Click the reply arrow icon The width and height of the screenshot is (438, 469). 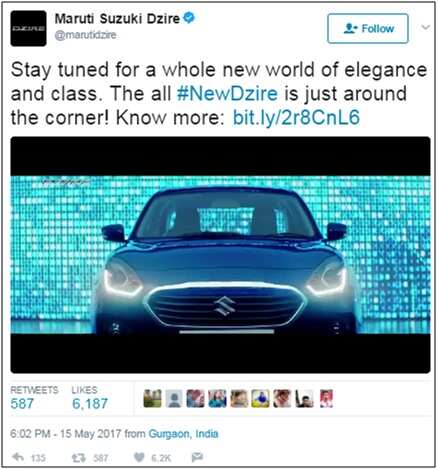(18, 457)
